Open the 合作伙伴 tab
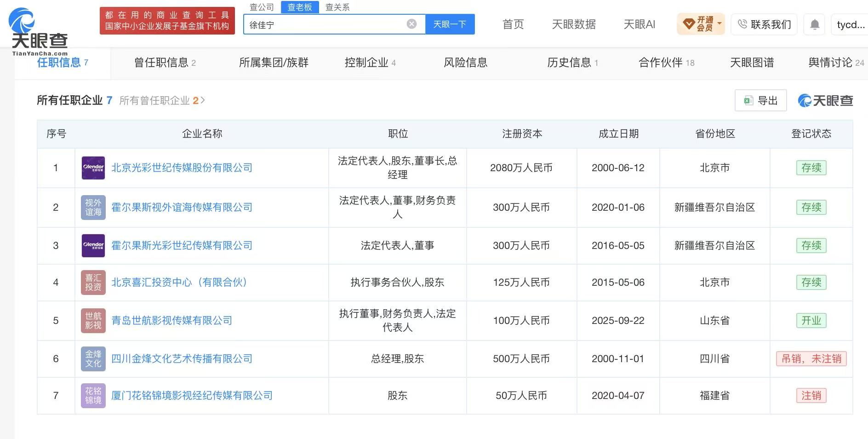Screen dimensions: 868x439 click(x=666, y=63)
